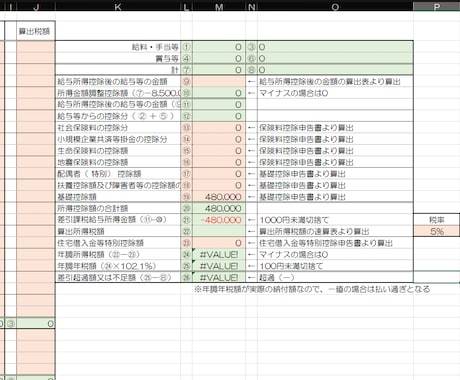The height and width of the screenshot is (380, 460).
Task: Click the 年調年税額（㉔×102.1%） label
Action: coord(107,266)
